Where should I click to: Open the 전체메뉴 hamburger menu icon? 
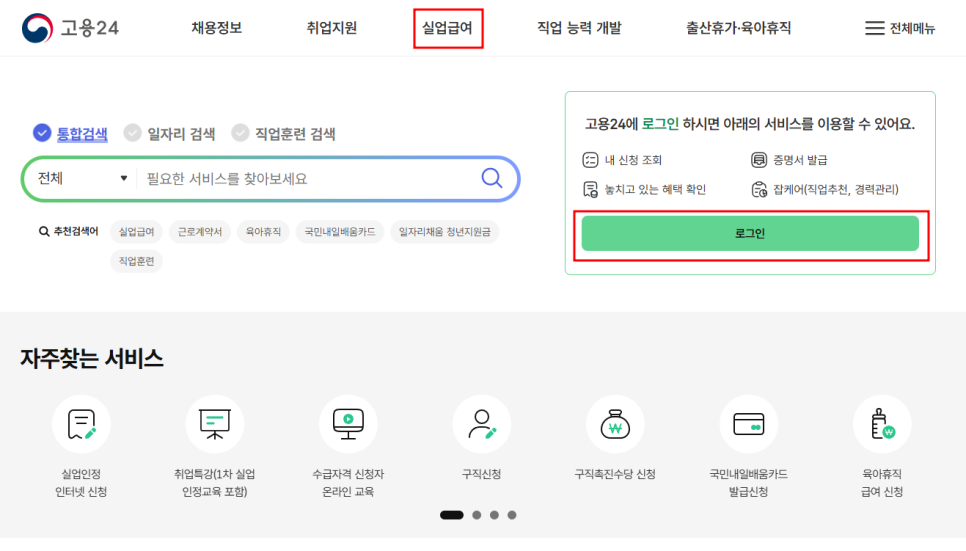pos(874,28)
